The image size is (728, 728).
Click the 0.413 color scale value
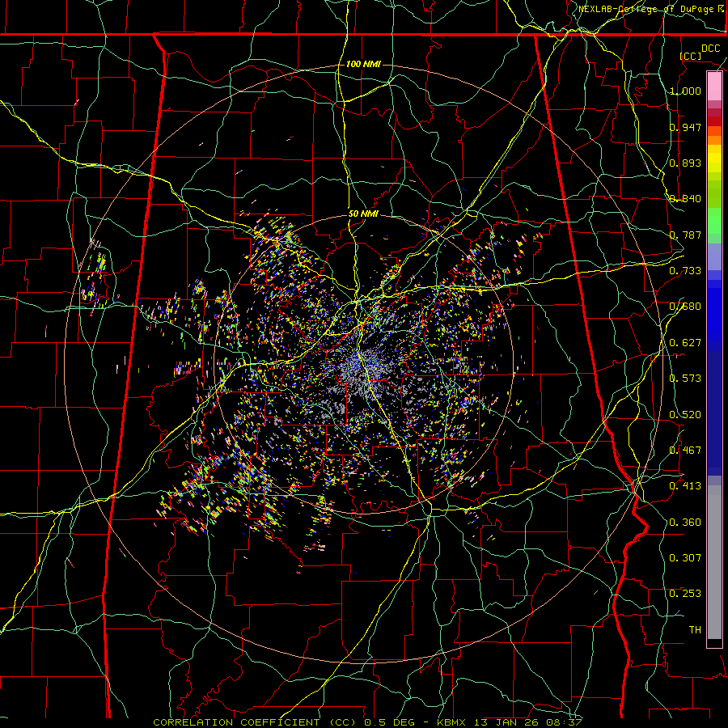pyautogui.click(x=685, y=486)
